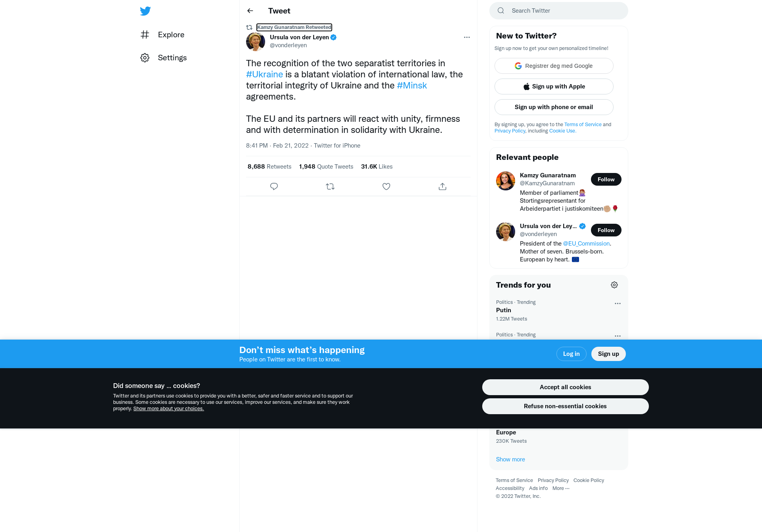762x532 pixels.
Task: Accept all cookies
Action: 565,387
